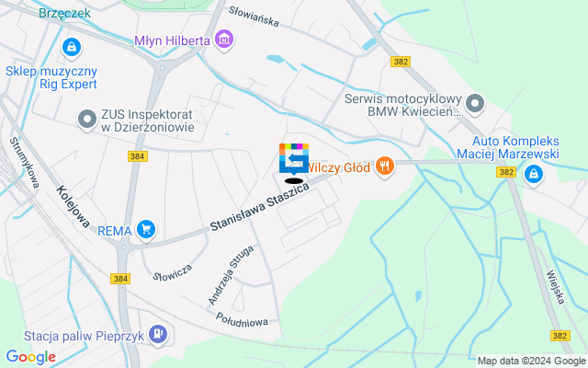Click the Andrzeja Struga street name
The width and height of the screenshot is (588, 368).
231,275
